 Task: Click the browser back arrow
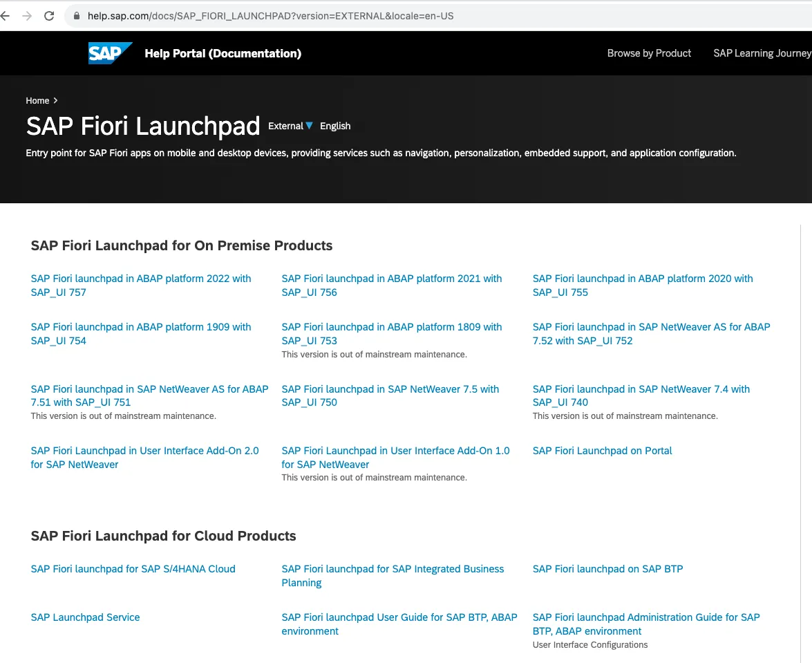click(x=6, y=16)
